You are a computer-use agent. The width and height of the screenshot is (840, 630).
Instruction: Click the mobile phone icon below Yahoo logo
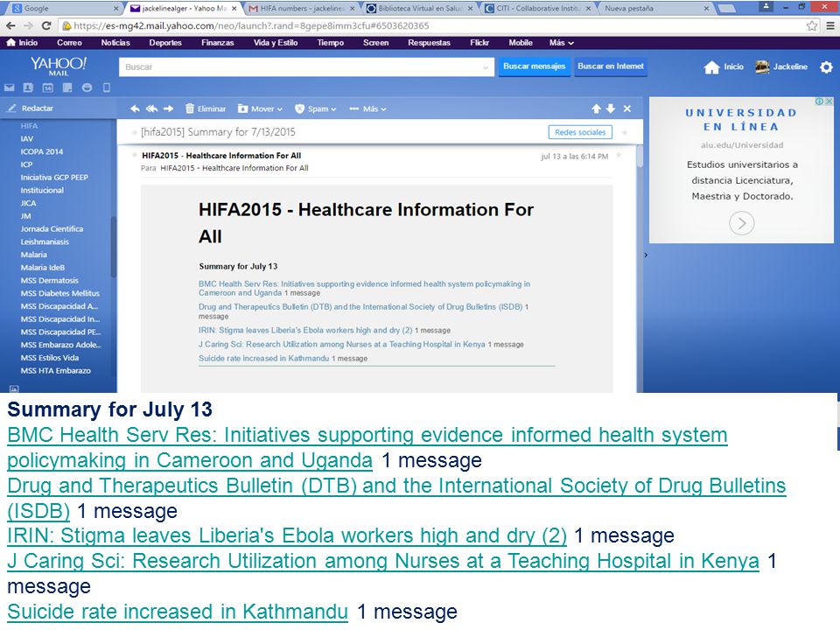point(107,87)
